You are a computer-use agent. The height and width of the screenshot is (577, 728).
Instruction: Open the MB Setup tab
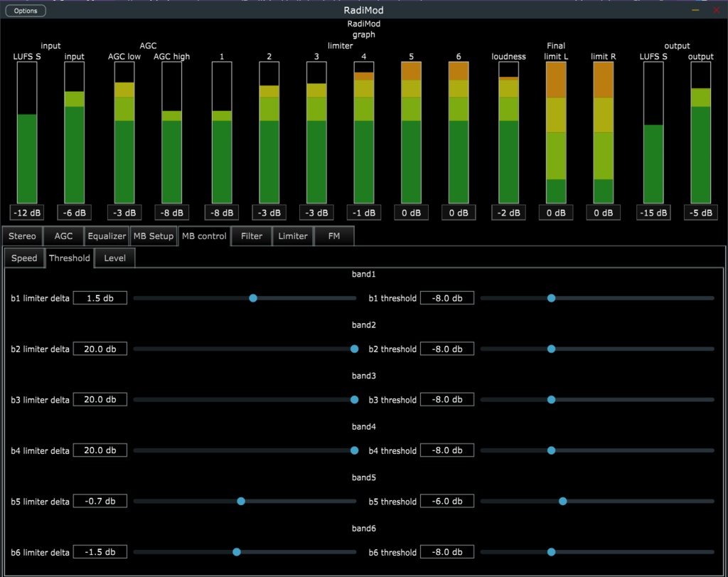[154, 236]
